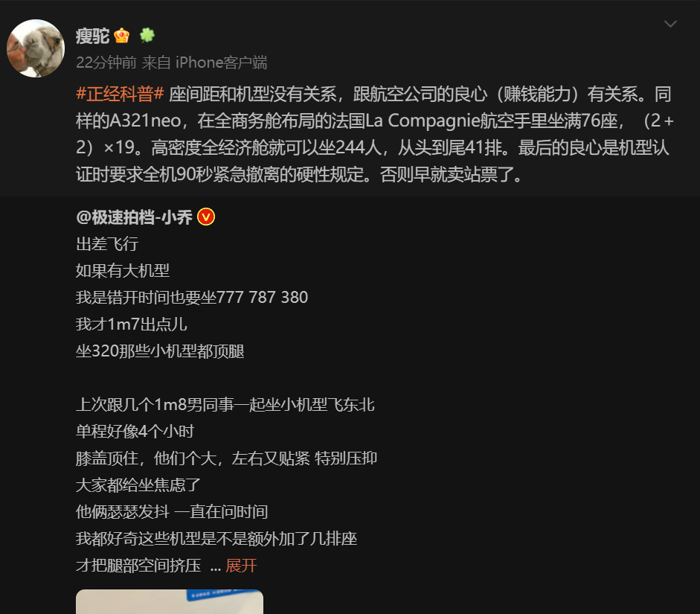Click the 瘦驼 username
700x614 pixels.
92,36
